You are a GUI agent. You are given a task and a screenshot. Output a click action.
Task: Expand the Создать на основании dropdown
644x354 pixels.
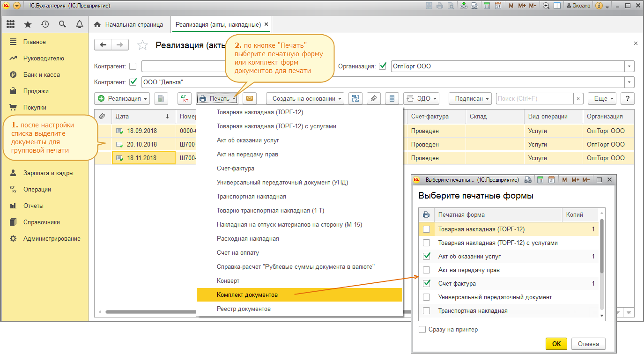(304, 98)
